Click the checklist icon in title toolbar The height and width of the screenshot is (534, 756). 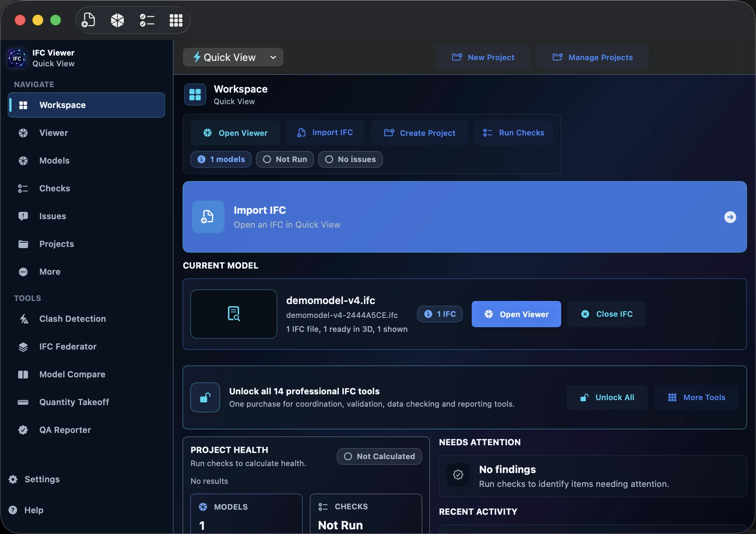click(x=147, y=20)
